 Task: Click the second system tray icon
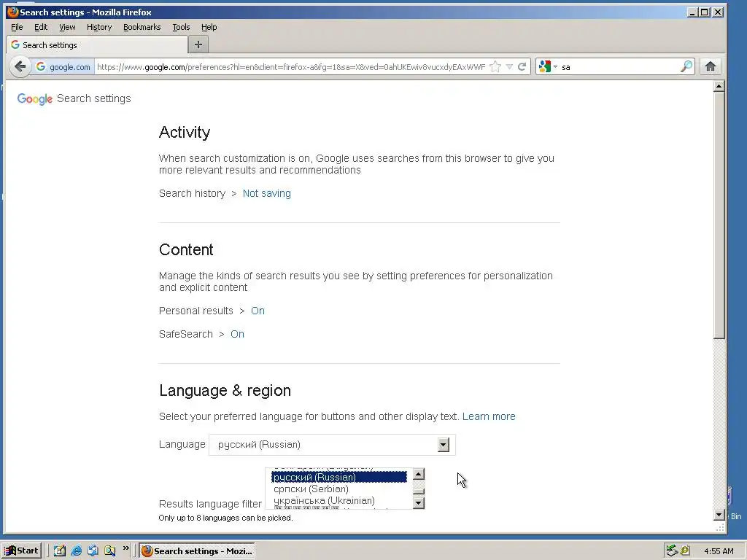(685, 551)
